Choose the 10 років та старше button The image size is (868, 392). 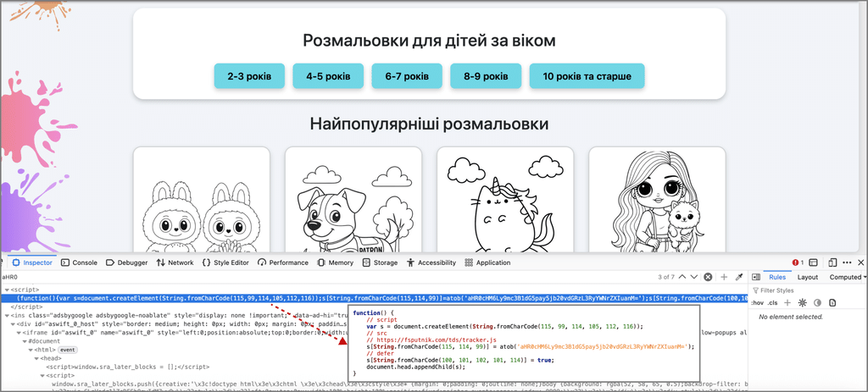tap(587, 76)
